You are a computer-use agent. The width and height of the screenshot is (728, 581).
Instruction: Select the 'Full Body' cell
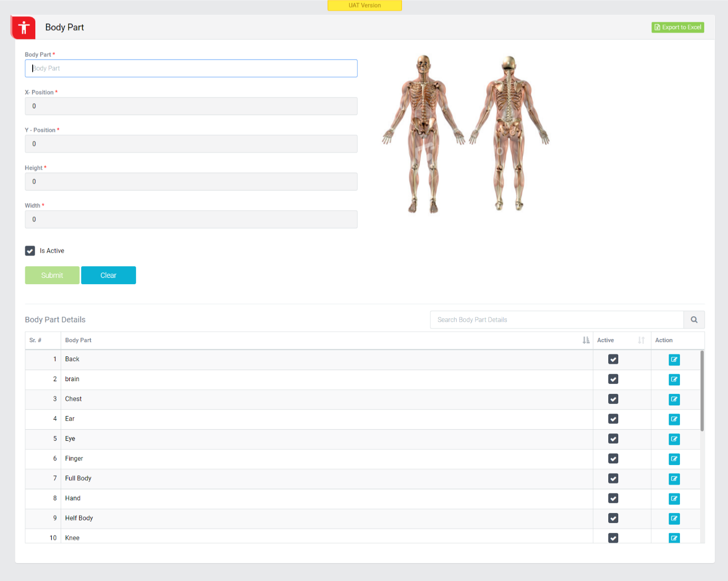(327, 478)
